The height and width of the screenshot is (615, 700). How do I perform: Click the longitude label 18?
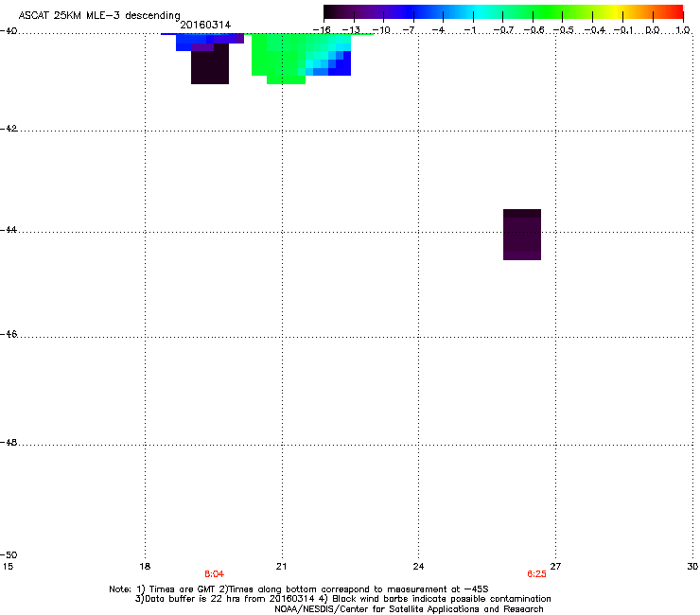[145, 567]
